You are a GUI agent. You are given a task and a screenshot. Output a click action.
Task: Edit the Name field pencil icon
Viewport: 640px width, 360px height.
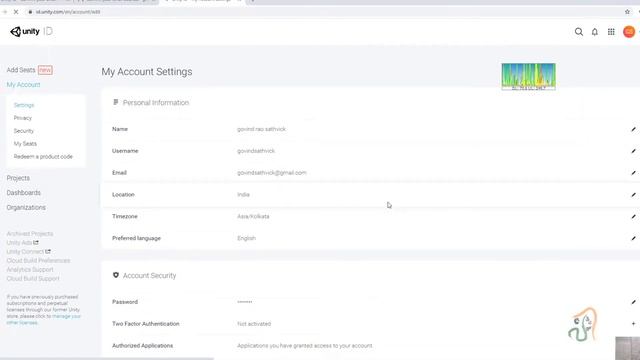[633, 129]
